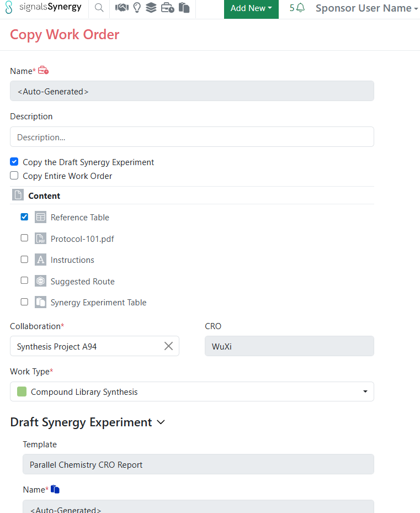Open the stacked layers icon
Screen dimensions: 420x513
pos(151,8)
